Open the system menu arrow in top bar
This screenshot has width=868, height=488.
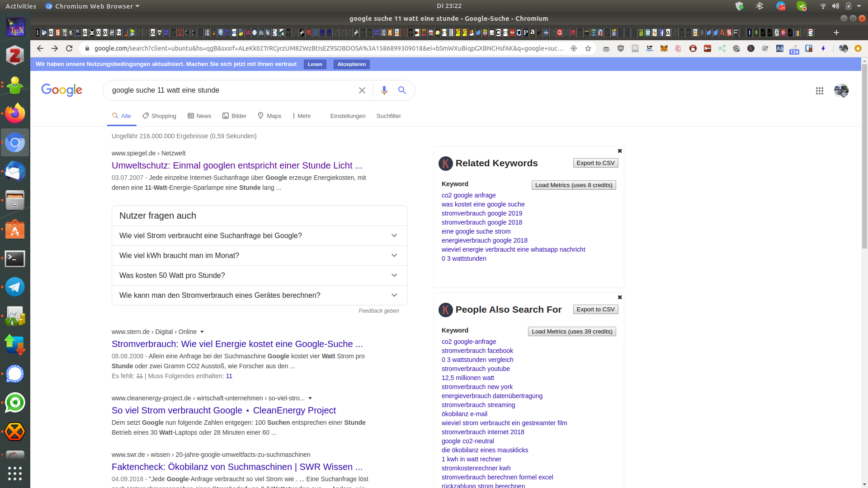click(x=859, y=6)
